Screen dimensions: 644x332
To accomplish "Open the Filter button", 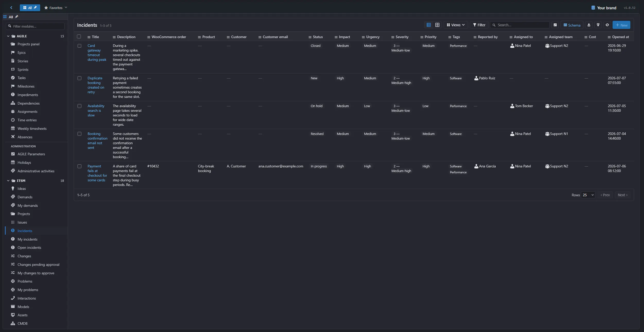I will 479,25.
